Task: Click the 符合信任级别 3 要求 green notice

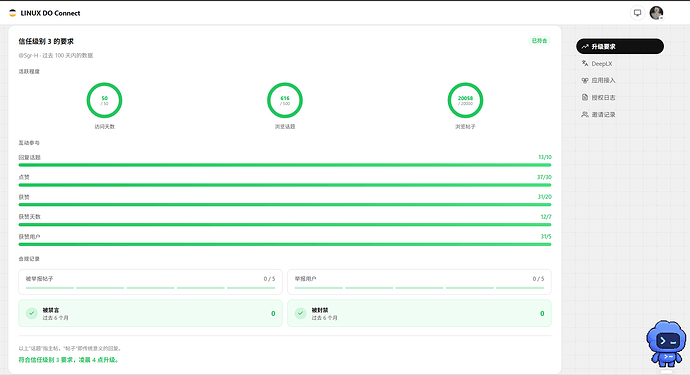Action: coord(68,360)
